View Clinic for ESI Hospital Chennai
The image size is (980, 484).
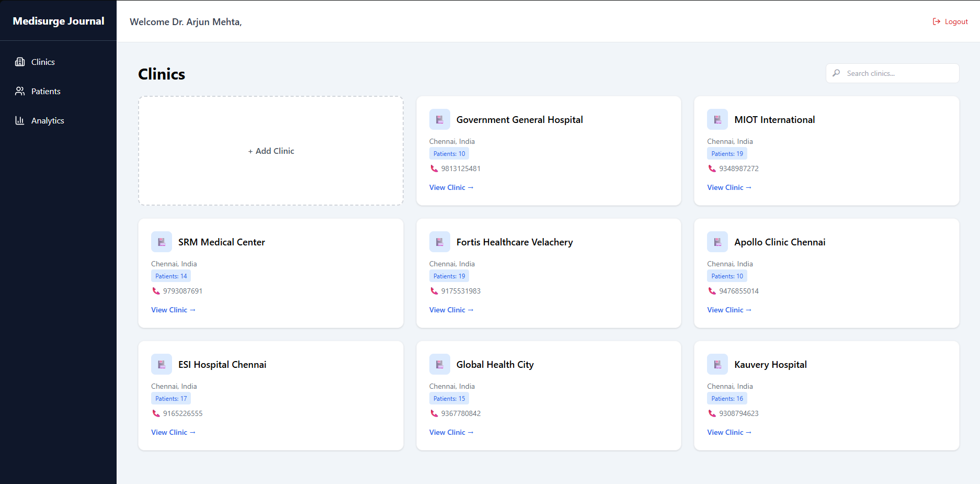click(173, 432)
